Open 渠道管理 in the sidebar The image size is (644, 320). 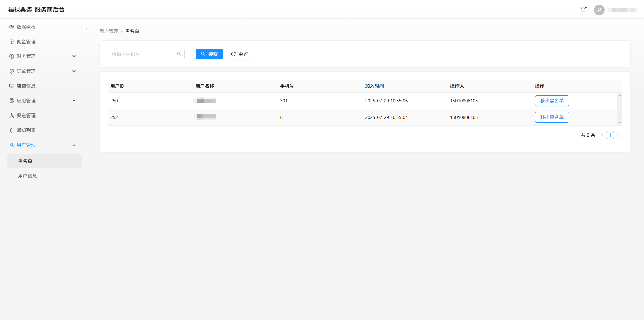pyautogui.click(x=26, y=116)
